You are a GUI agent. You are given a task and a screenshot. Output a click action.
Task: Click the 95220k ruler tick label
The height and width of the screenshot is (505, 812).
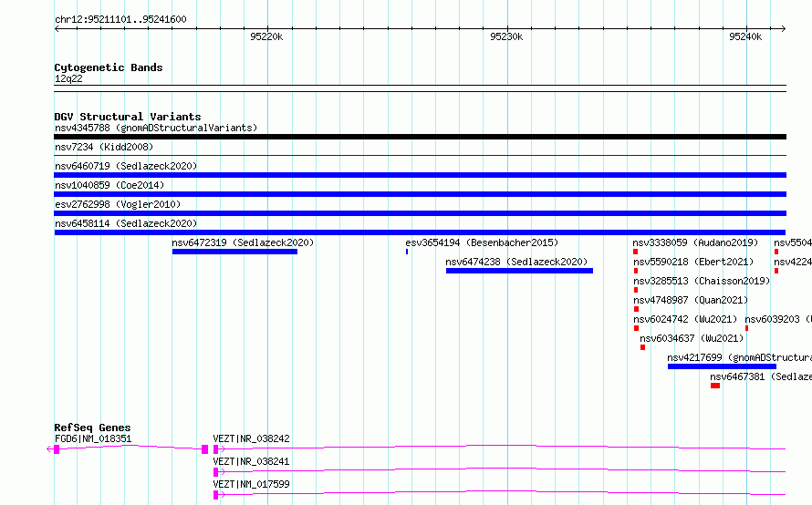266,36
